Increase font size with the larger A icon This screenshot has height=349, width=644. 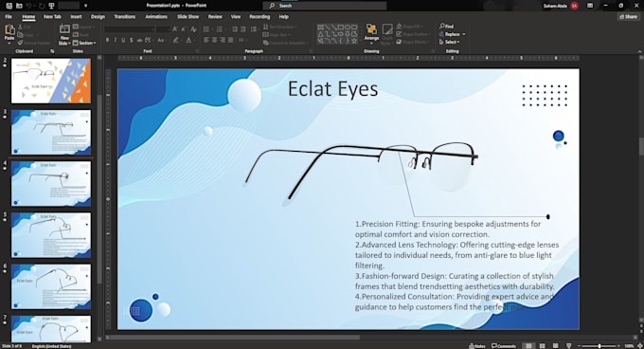point(175,29)
